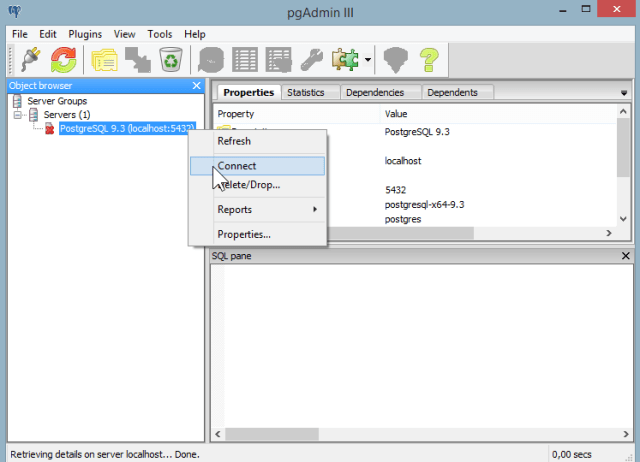The height and width of the screenshot is (462, 640).
Task: Close the Object browser panel
Action: click(x=196, y=86)
